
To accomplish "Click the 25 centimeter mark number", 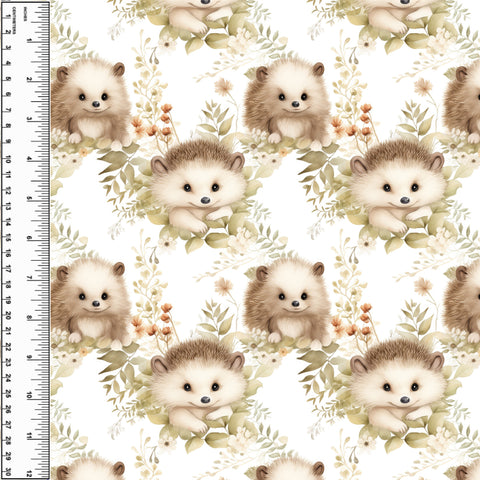I will point(8,395).
